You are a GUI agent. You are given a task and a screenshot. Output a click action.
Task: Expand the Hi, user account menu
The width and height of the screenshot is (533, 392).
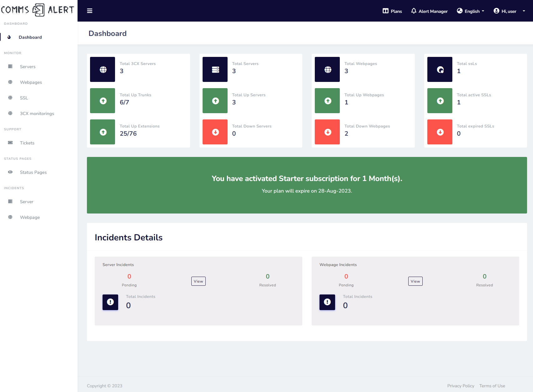(509, 11)
